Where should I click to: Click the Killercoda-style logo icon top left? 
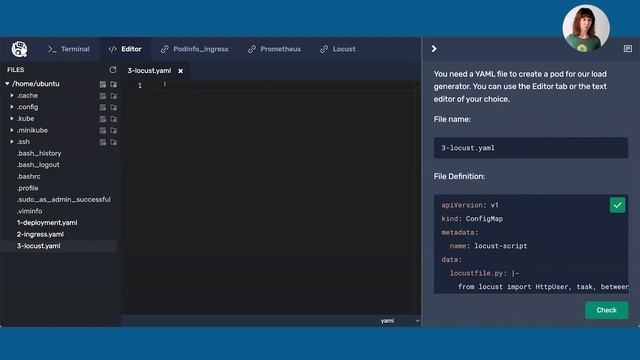19,49
